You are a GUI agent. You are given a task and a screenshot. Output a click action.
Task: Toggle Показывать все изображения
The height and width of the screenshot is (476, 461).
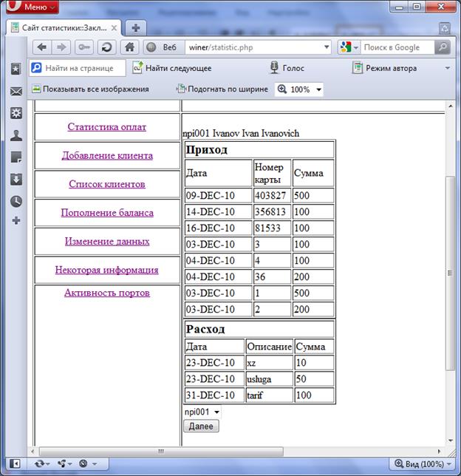coord(90,89)
